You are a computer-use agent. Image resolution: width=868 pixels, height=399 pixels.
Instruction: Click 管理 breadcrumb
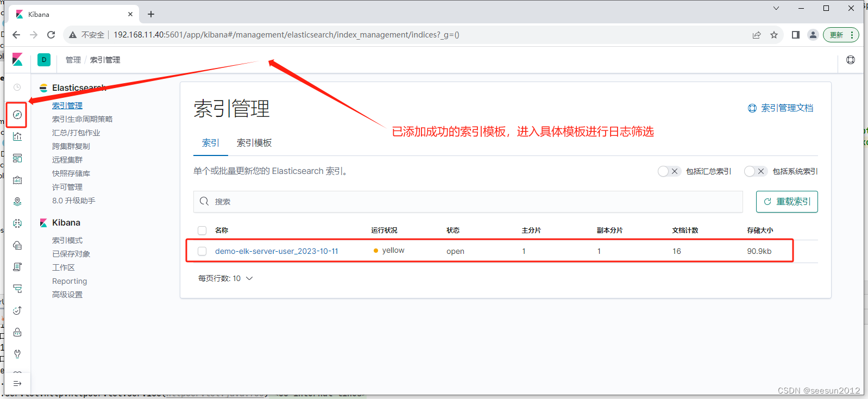click(73, 60)
